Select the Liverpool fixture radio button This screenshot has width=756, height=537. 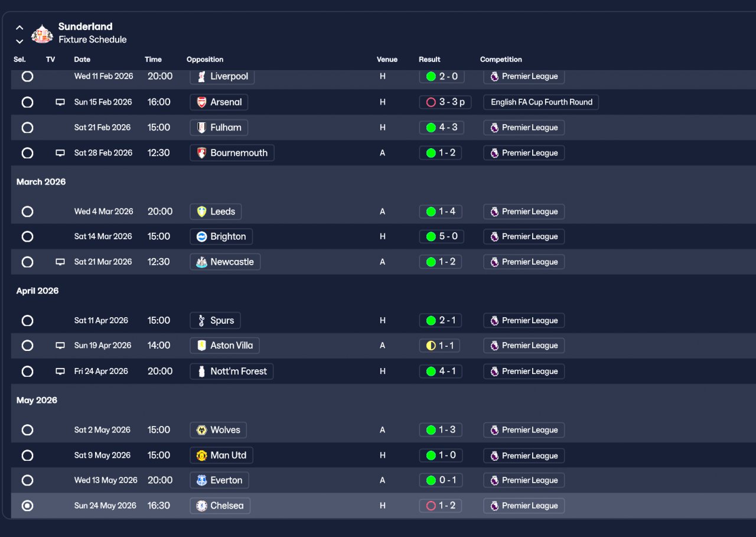pyautogui.click(x=27, y=76)
